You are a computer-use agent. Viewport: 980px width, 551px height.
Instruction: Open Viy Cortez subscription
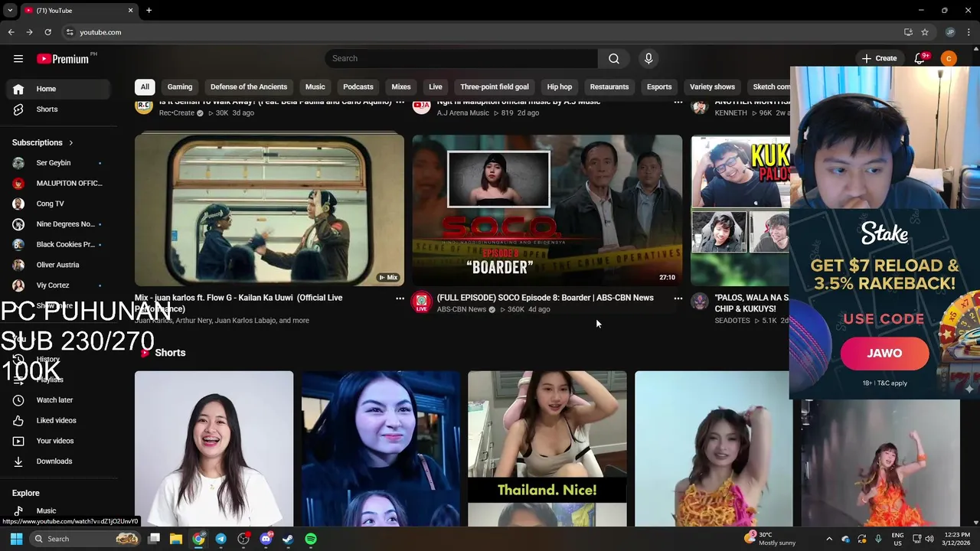tap(59, 285)
